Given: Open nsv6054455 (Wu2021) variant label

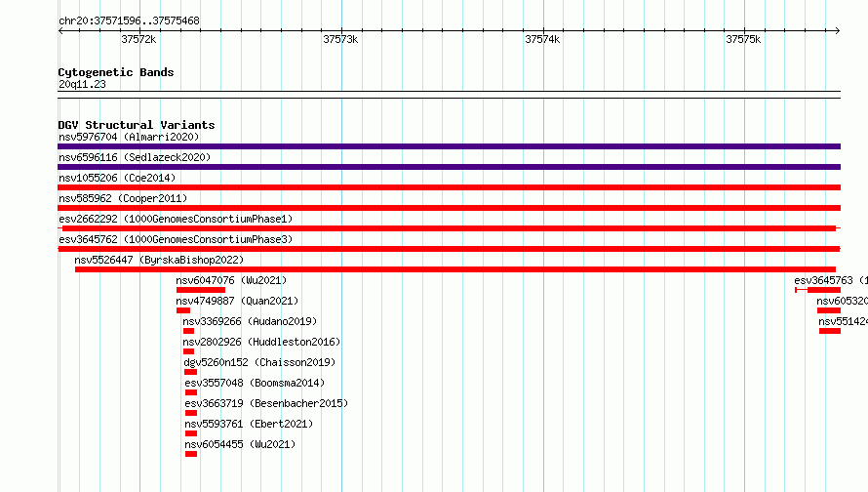Looking at the screenshot, I should tap(240, 444).
